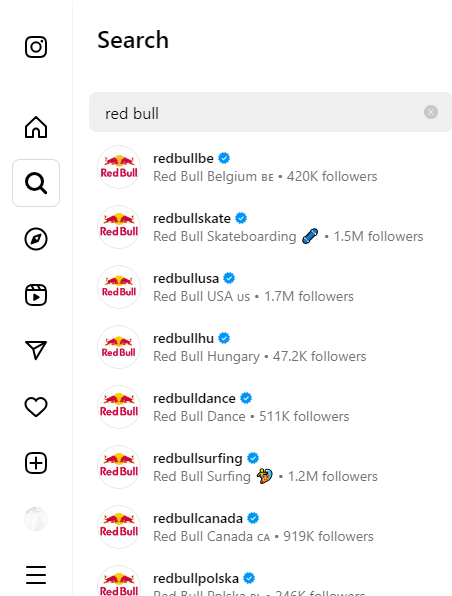Open the More hamburger menu
This screenshot has width=452, height=596.
36,575
